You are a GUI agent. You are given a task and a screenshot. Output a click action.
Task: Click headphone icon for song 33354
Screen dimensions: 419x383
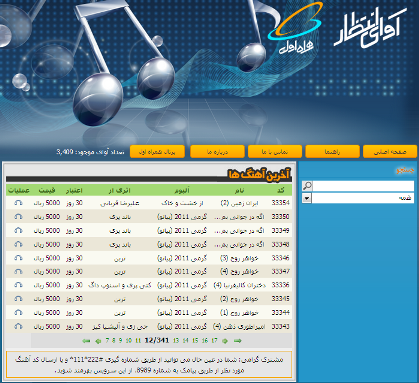click(x=19, y=203)
